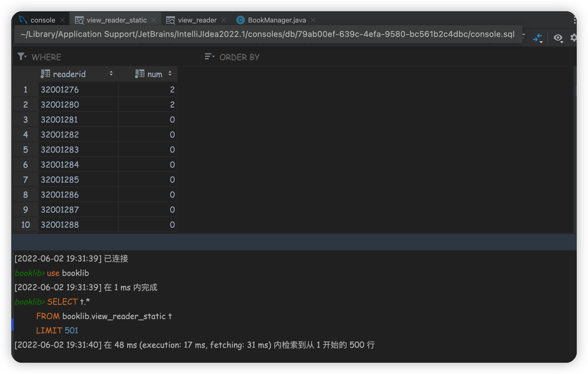Click the '已连接' connection log line
The image size is (588, 374).
(71, 259)
